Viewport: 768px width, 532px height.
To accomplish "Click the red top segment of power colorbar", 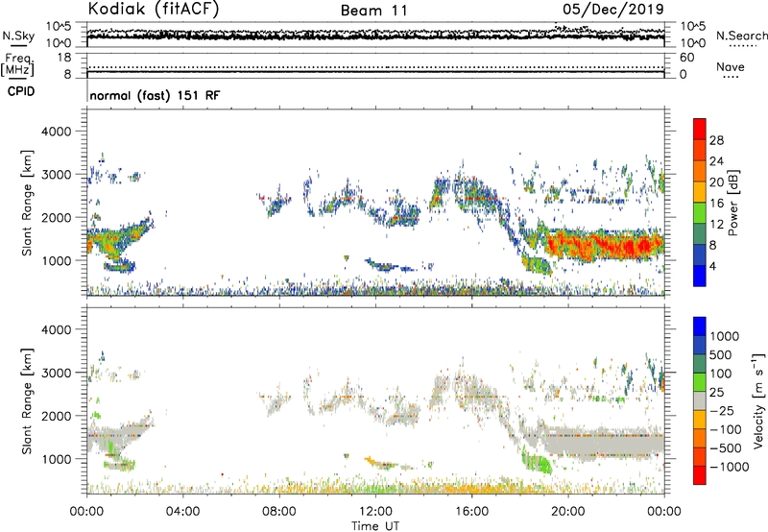I will point(700,130).
